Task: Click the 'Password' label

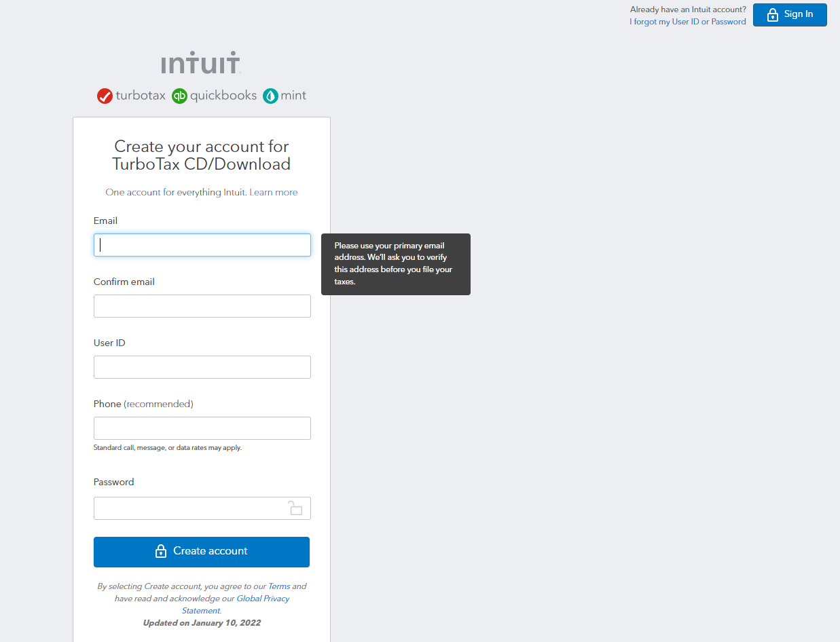Action: tap(113, 482)
